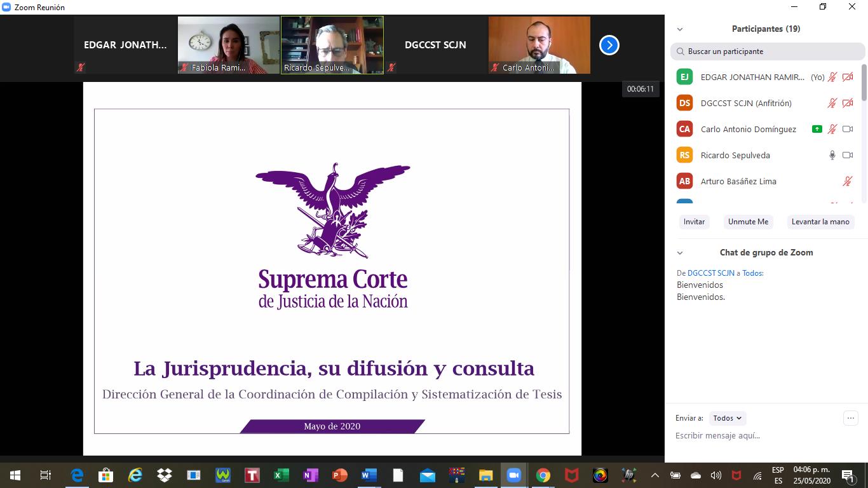Click the Zoom Reunión title bar icon
This screenshot has width=868, height=488.
tap(7, 7)
